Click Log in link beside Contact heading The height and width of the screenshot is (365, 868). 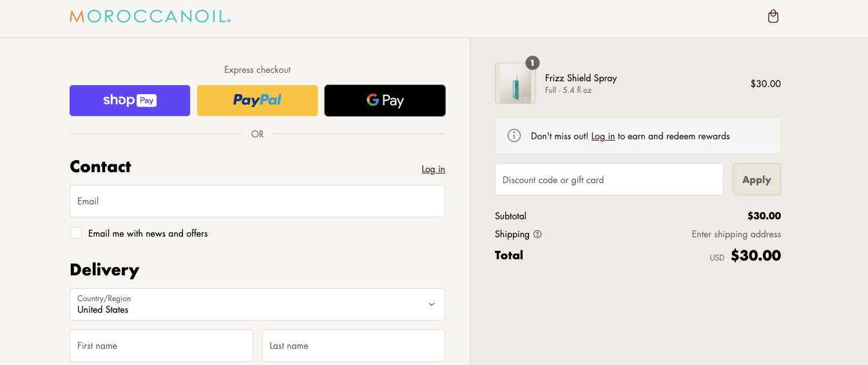(433, 169)
